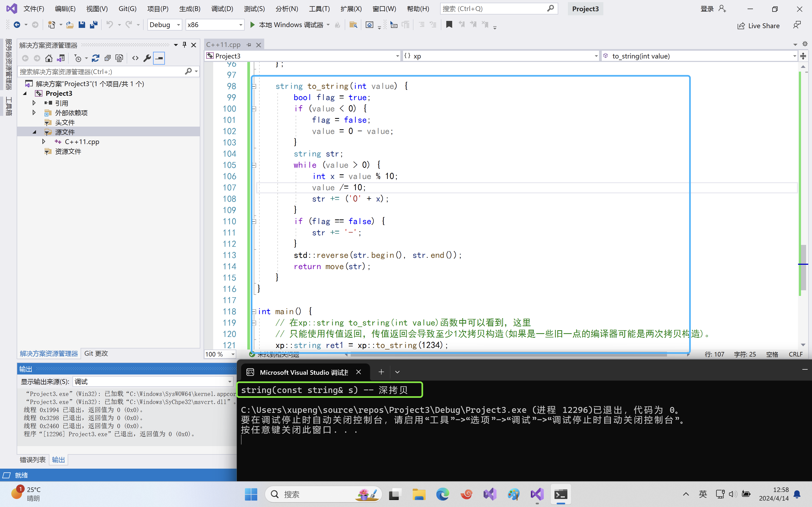Click the Solution Explorer properties wrench icon
The image size is (812, 507).
click(147, 58)
